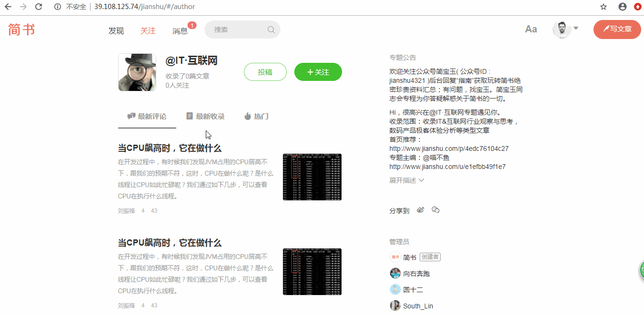
Task: View the unread message badge showing 1
Action: 192,25
